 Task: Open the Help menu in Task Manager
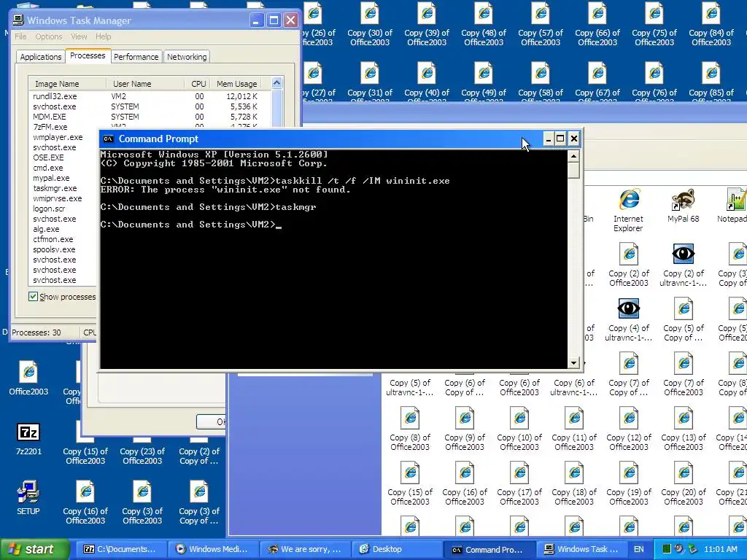[103, 36]
